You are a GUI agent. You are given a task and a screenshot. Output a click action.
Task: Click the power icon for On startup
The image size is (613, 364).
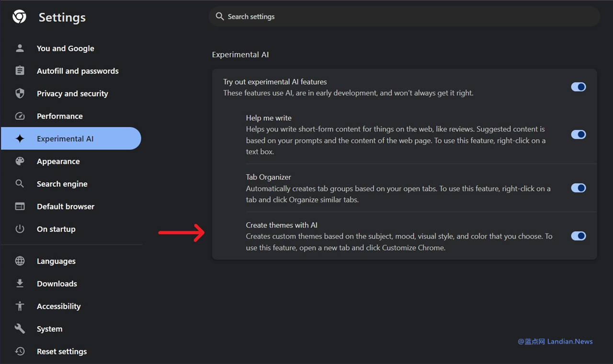click(20, 229)
